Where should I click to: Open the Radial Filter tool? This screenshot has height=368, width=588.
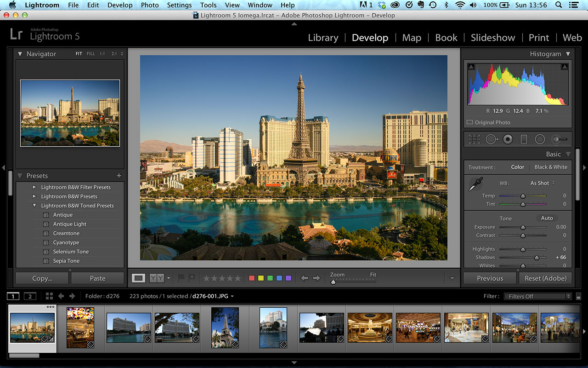540,139
